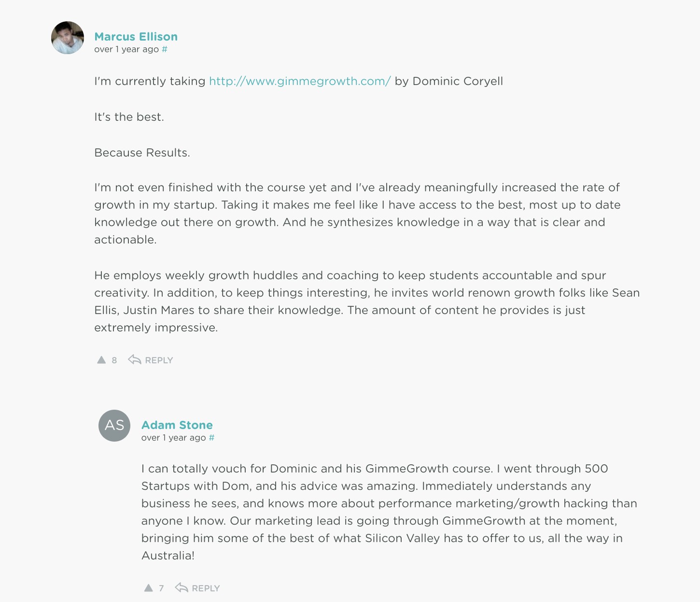The image size is (700, 602).
Task: Visit Adam Stone's profile via his name
Action: click(x=177, y=425)
